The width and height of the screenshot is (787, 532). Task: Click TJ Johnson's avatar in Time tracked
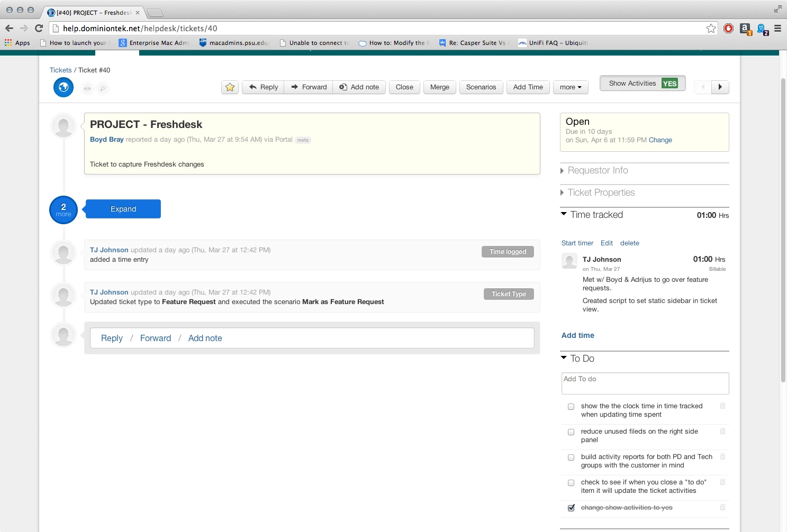(x=569, y=261)
